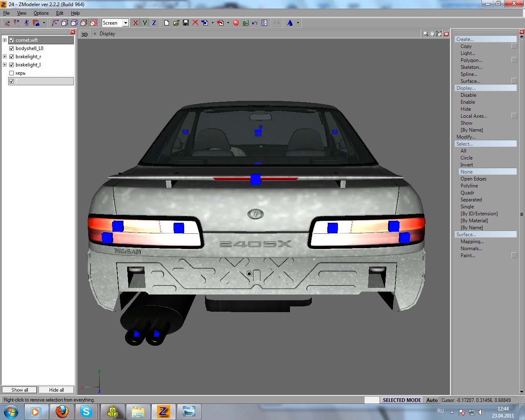
Task: Toggle the option box beside Local Axes...
Action: click(x=514, y=116)
